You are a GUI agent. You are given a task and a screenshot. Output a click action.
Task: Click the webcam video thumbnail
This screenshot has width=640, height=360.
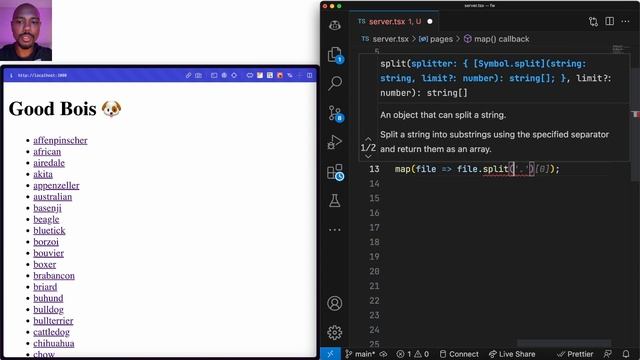click(x=26, y=30)
